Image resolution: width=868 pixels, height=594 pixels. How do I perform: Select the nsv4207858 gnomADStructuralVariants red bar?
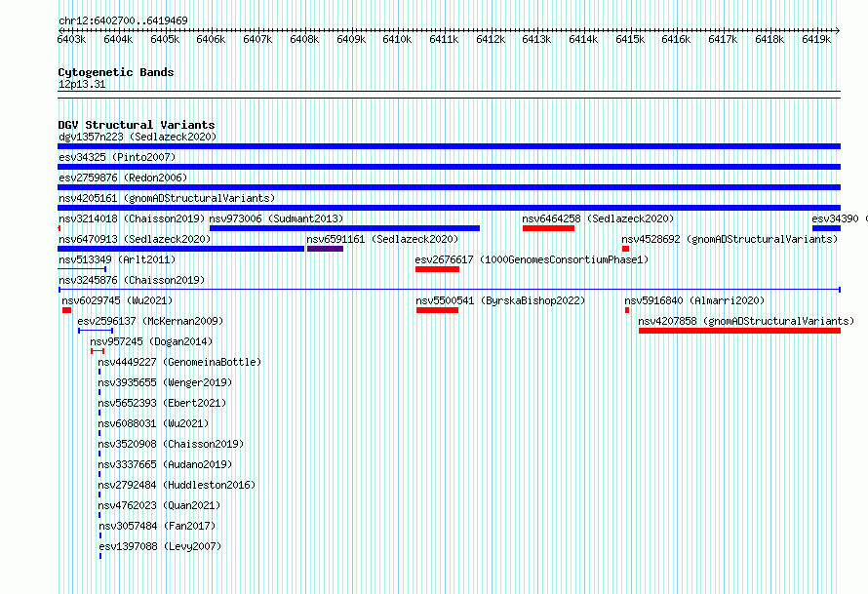[x=739, y=331]
